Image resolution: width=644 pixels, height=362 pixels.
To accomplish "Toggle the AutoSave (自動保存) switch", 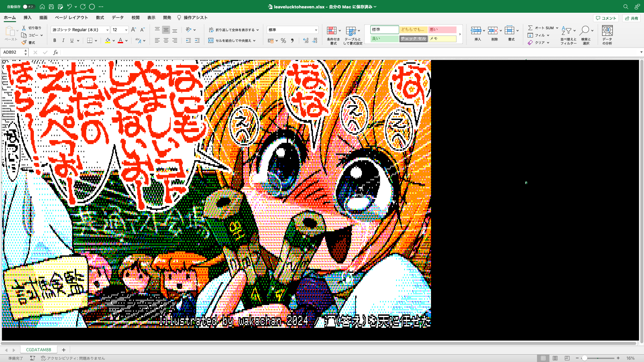I will [29, 6].
